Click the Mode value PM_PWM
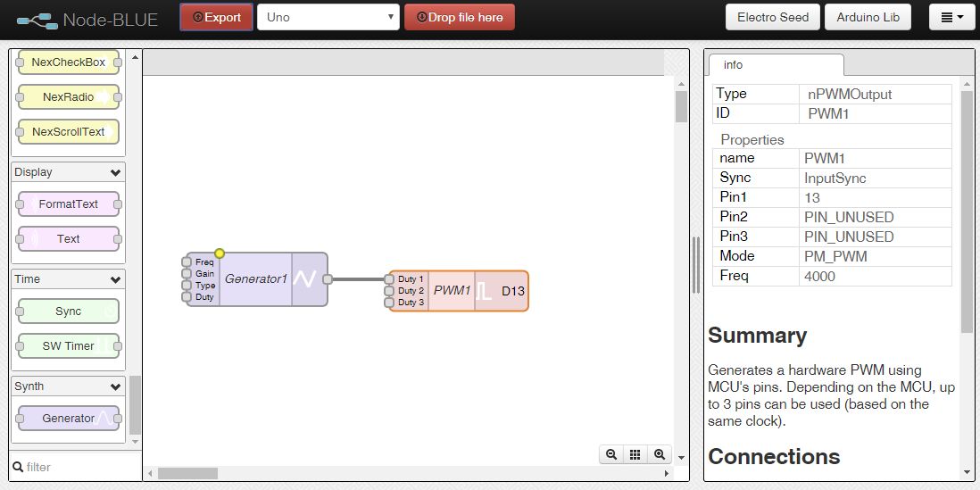The height and width of the screenshot is (490, 980). (x=835, y=256)
